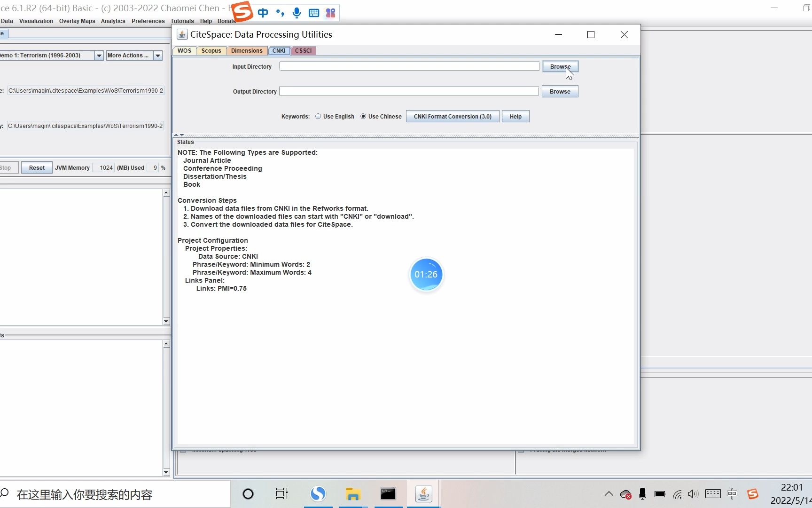Open the Overlay Maps menu
This screenshot has height=508, width=812.
pyautogui.click(x=77, y=21)
